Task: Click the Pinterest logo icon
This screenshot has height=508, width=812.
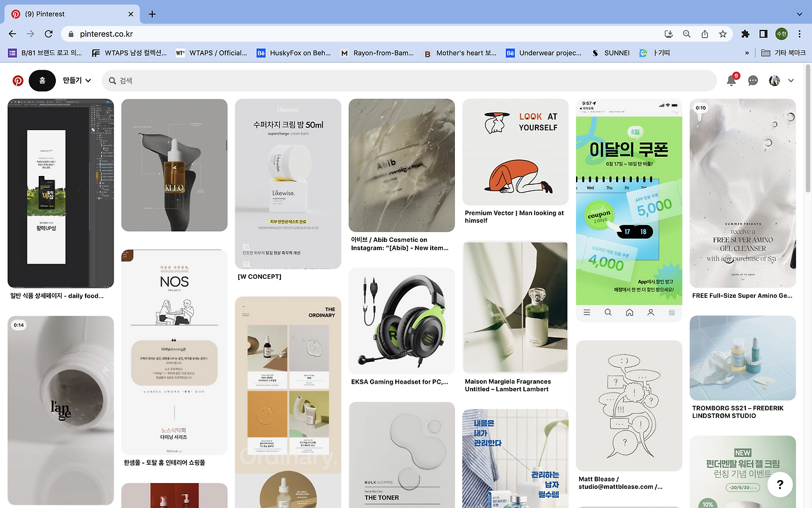Action: click(x=18, y=81)
